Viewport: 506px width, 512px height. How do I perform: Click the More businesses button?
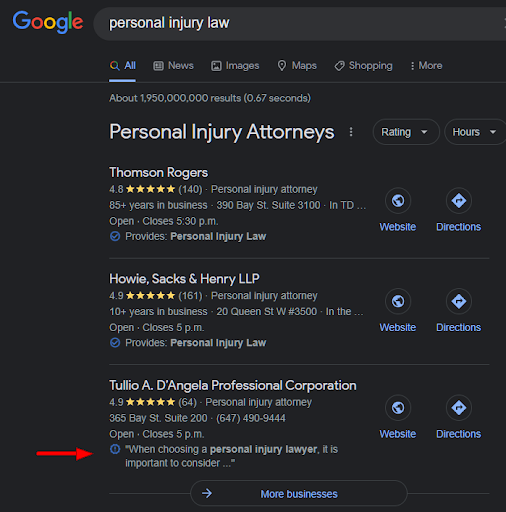coord(299,493)
